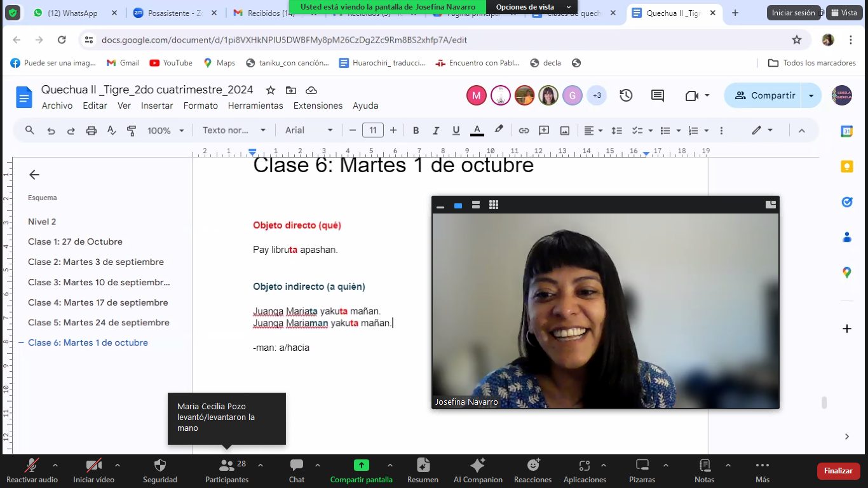The image size is (868, 488).
Task: Reactivar audio microphone toggle
Action: point(32,471)
